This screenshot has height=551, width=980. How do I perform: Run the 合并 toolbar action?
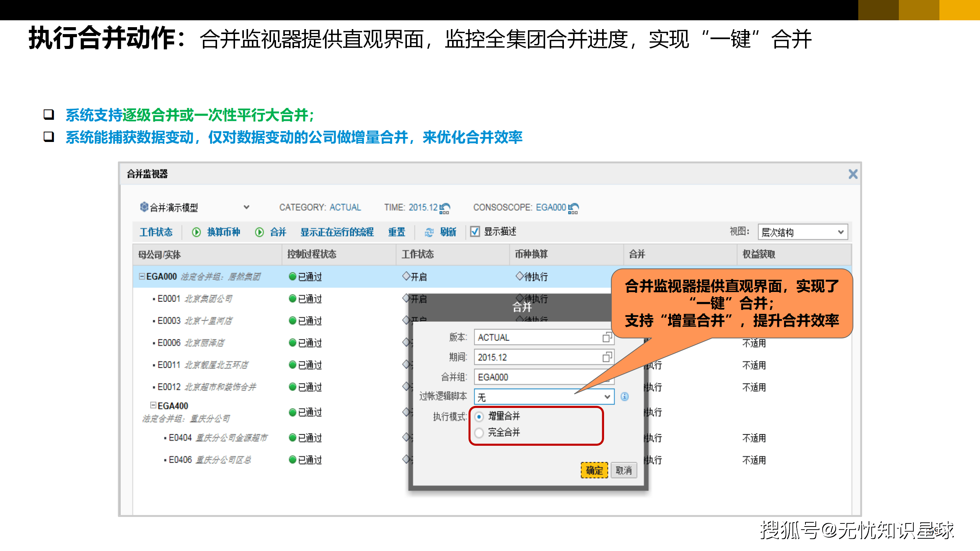[278, 232]
